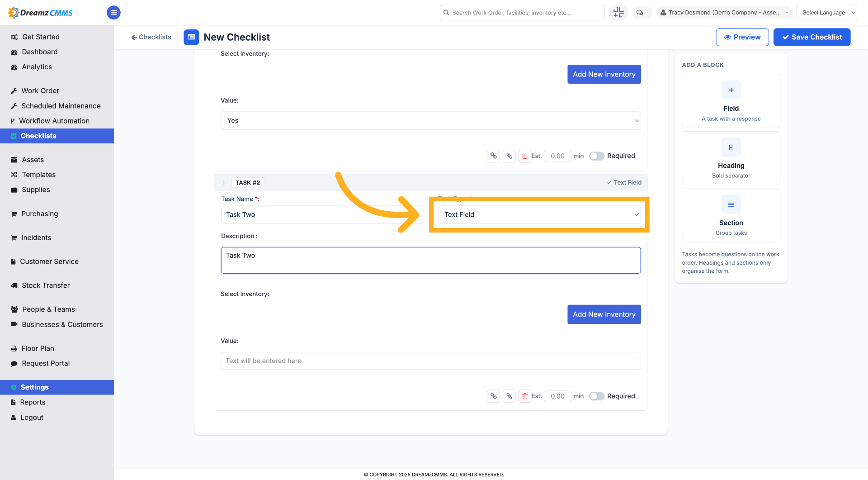
Task: Open Settings in sidebar
Action: pyautogui.click(x=57, y=387)
